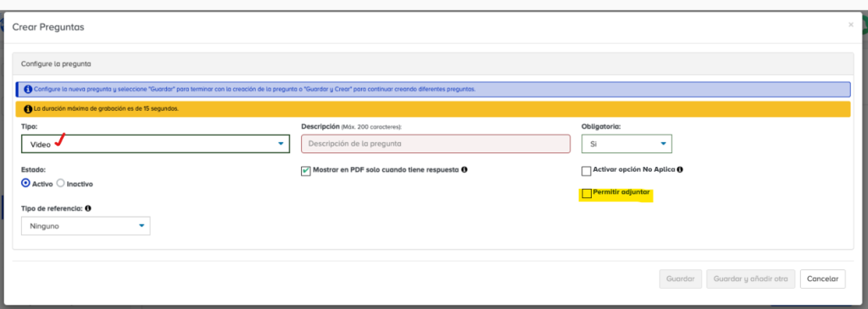Click Guardar y añadir otra button
The width and height of the screenshot is (868, 309).
coord(751,279)
